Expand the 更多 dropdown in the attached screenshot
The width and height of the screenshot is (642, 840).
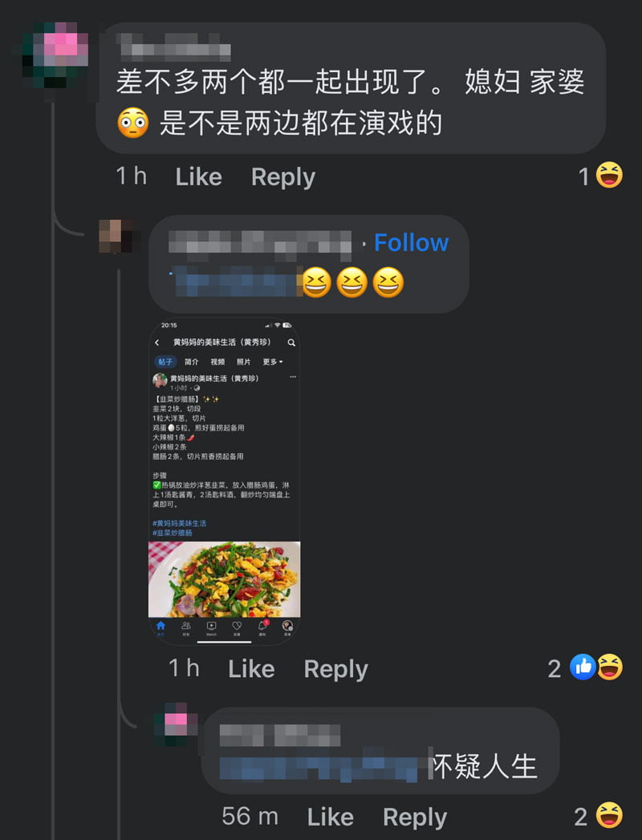[273, 362]
